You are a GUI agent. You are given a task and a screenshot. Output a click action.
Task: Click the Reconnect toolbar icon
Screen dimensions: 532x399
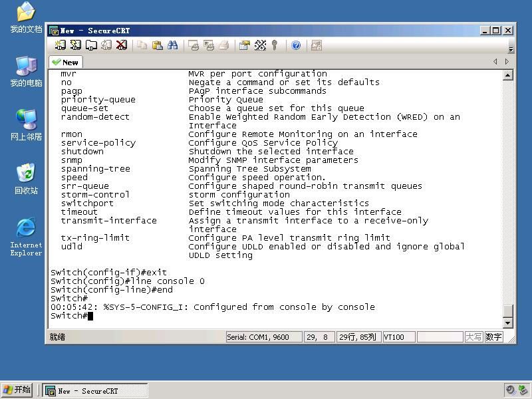point(106,45)
